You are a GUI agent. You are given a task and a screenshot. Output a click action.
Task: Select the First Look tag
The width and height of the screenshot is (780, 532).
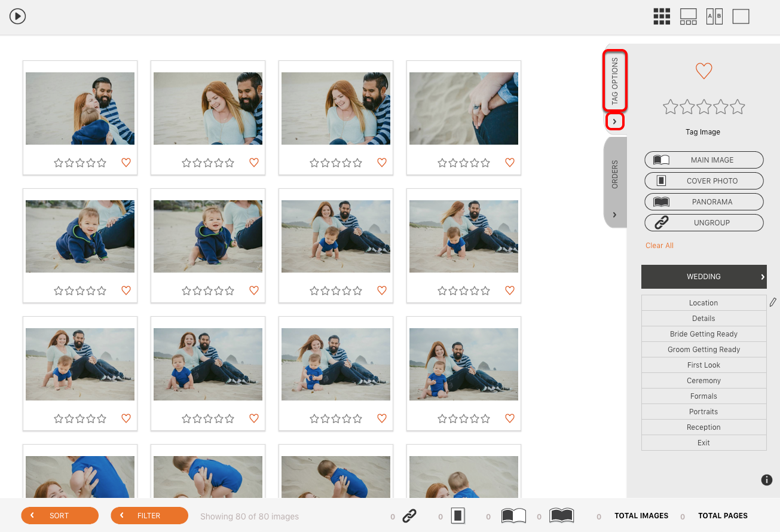click(703, 365)
